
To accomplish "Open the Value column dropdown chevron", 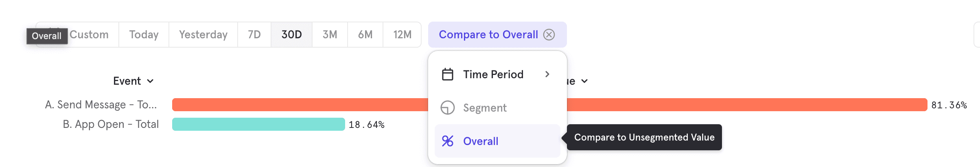I will tap(584, 81).
